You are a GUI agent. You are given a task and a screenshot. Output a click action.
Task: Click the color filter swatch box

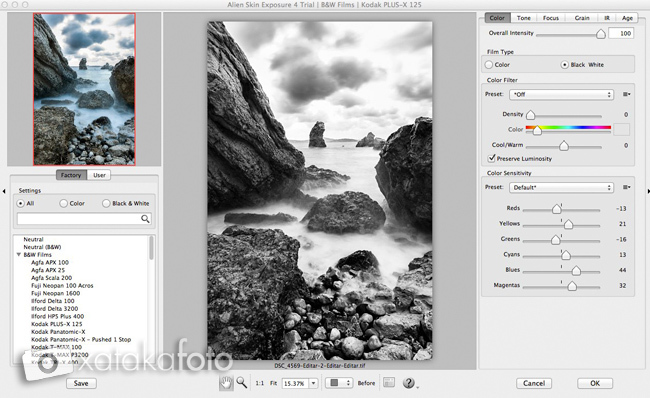621,129
